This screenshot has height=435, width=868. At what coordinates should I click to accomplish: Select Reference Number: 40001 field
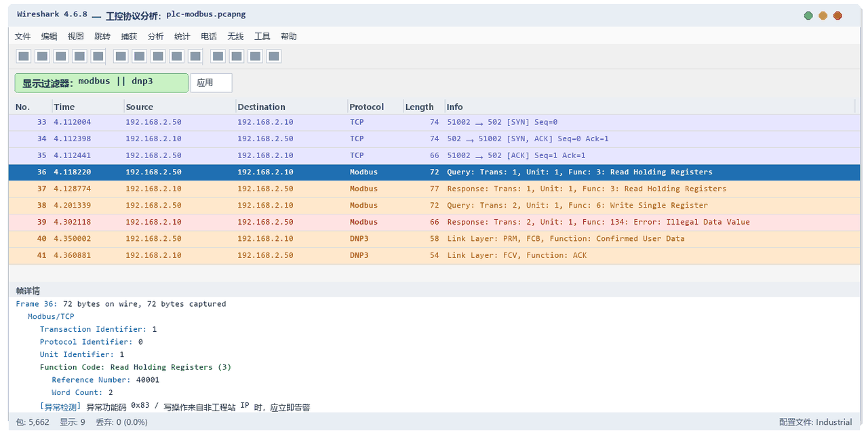click(106, 380)
